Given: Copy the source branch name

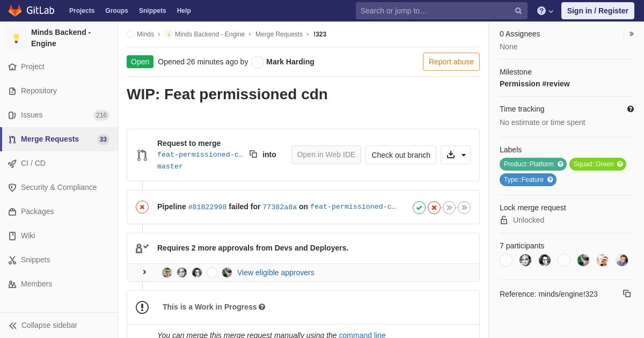Looking at the screenshot, I should point(253,154).
